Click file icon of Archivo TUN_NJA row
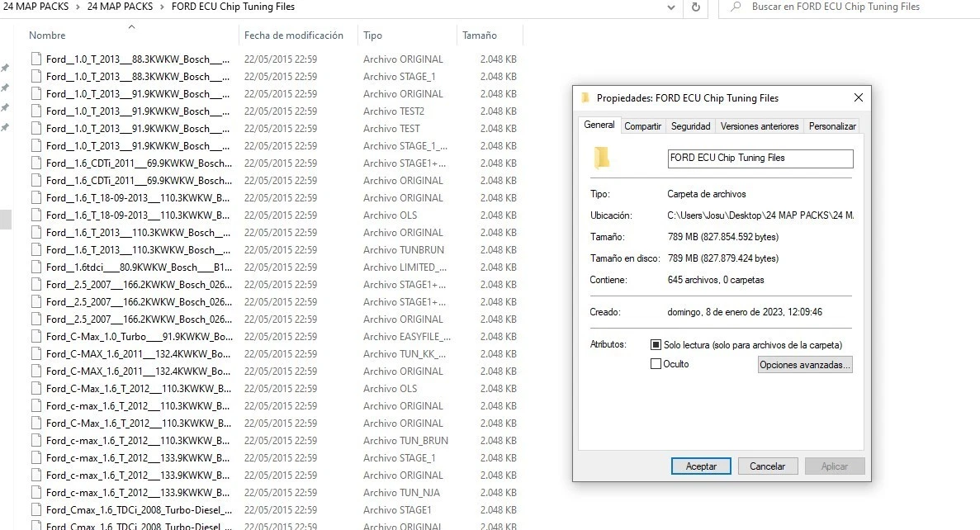The width and height of the screenshot is (980, 530). click(36, 493)
